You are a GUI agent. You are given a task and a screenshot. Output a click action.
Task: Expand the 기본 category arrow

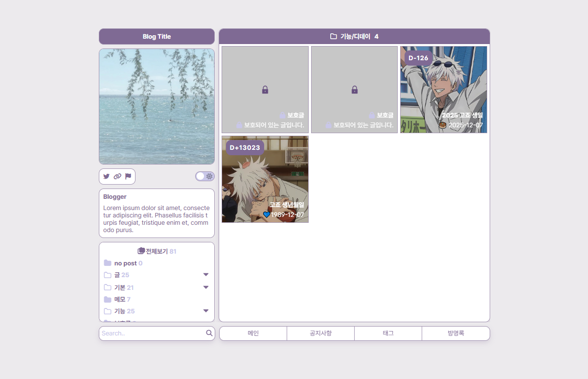click(206, 287)
